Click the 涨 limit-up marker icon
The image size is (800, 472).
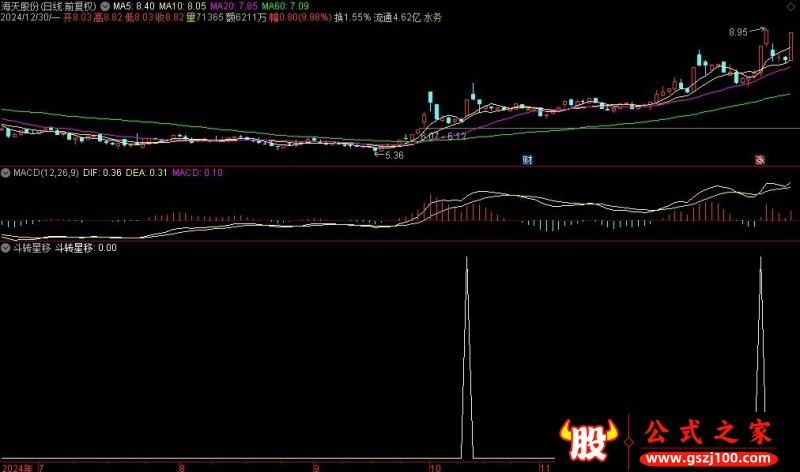pos(760,160)
